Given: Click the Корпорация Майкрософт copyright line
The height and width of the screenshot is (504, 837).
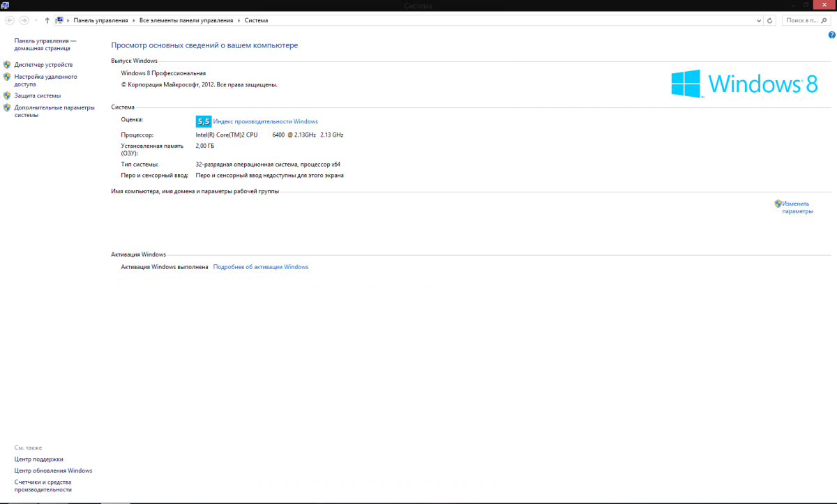Looking at the screenshot, I should 199,84.
